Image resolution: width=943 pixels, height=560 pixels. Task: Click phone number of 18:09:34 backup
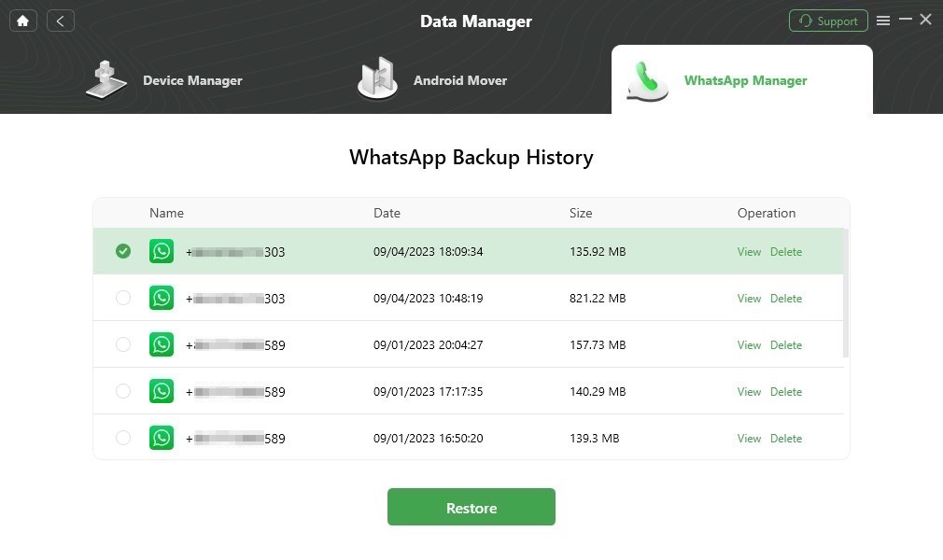coord(235,252)
